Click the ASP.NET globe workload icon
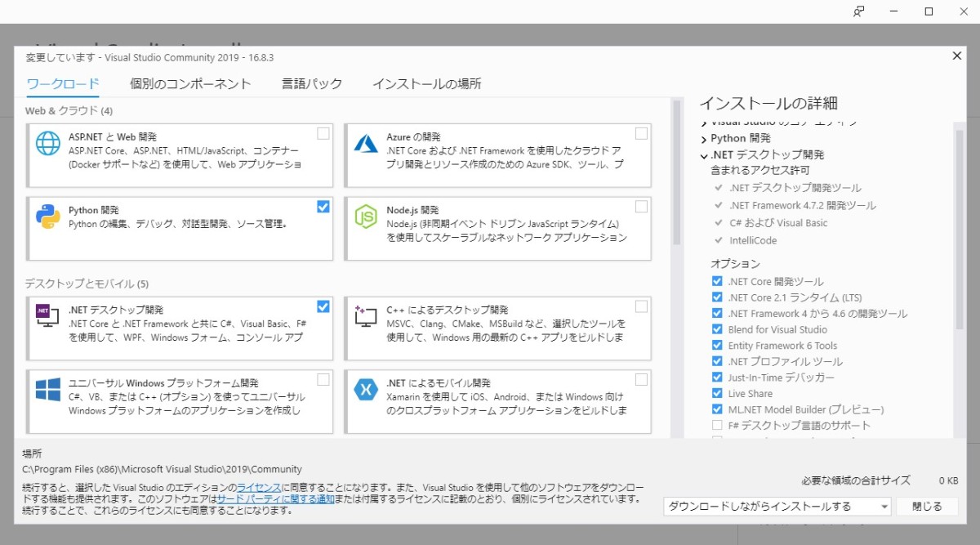Image resolution: width=980 pixels, height=545 pixels. pyautogui.click(x=48, y=143)
